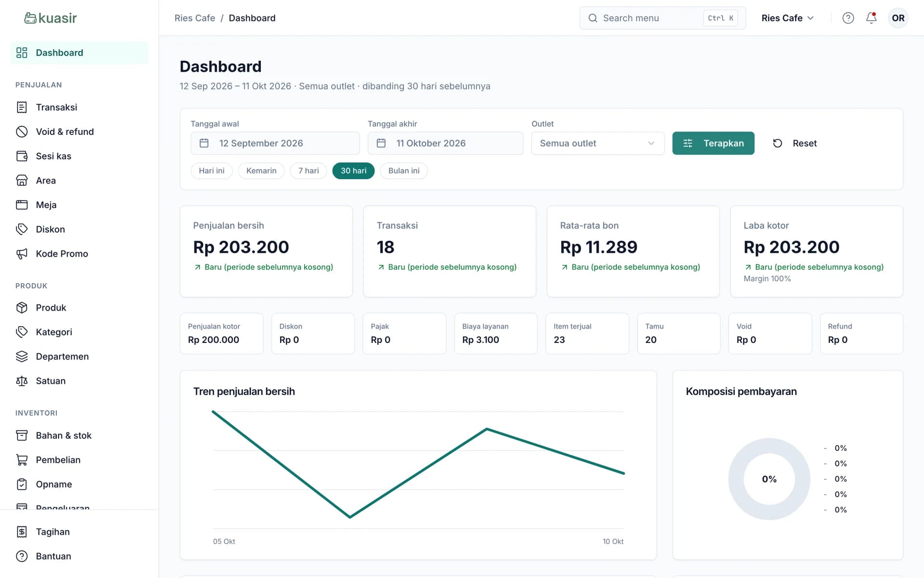Screen dimensions: 924x578
Task: Click the Void & refund ban icon
Action: click(x=22, y=131)
